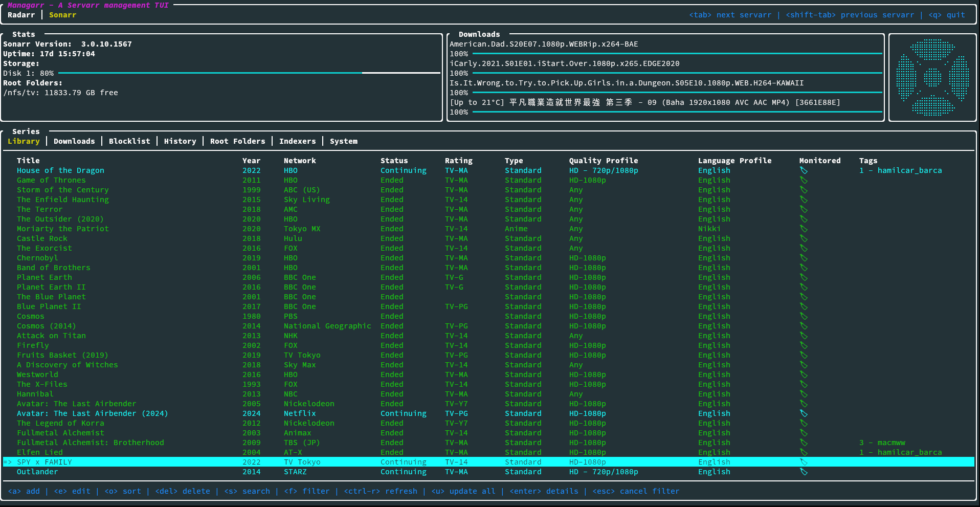Viewport: 980px width, 507px height.
Task: Toggle monitoring on the Westworld row
Action: [803, 374]
